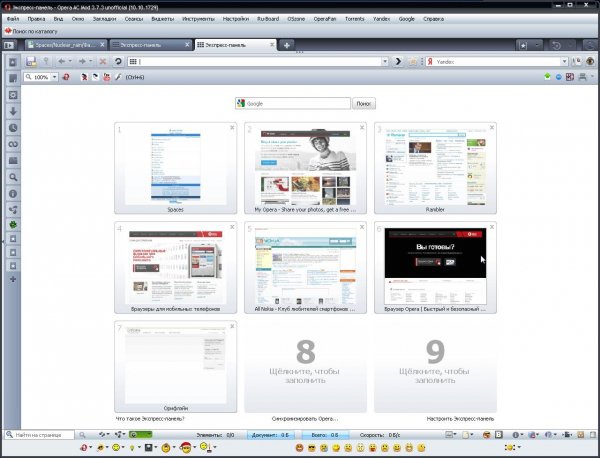This screenshot has height=458, width=600.
Task: Open the Search magnifier panel in the sidebar
Action: 13,177
